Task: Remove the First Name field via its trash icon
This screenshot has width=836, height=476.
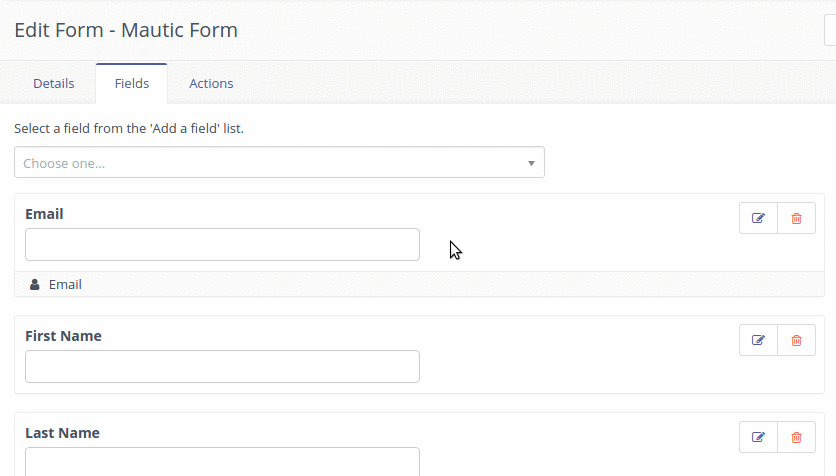Action: pyautogui.click(x=796, y=340)
